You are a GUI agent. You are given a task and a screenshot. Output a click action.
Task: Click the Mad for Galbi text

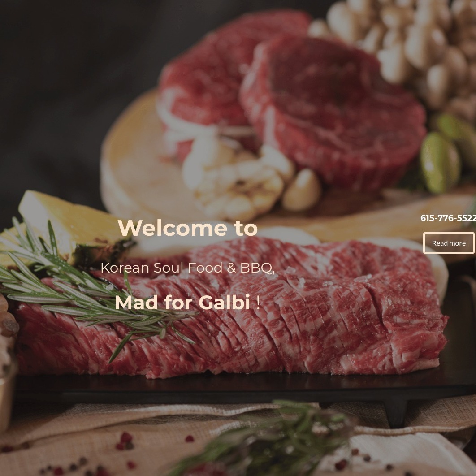(182, 303)
